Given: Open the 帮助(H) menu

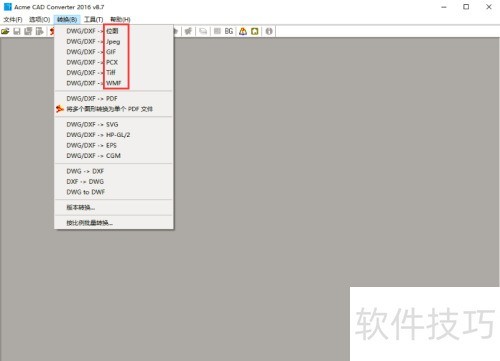Looking at the screenshot, I should pos(120,20).
